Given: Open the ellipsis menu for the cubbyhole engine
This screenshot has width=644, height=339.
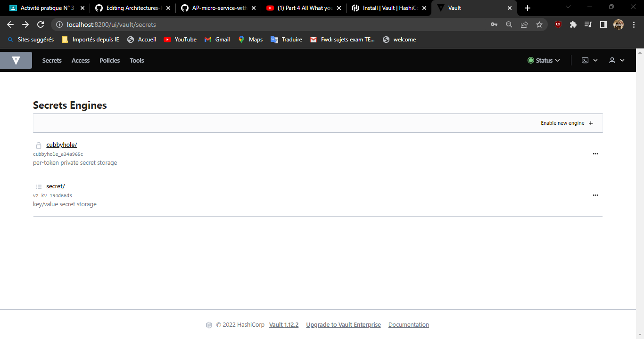Looking at the screenshot, I should [x=595, y=153].
